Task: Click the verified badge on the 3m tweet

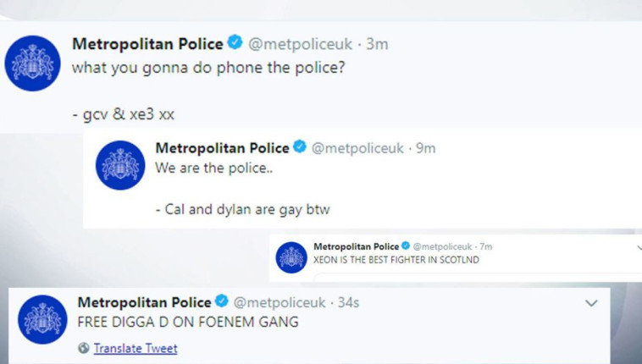Action: (x=235, y=43)
